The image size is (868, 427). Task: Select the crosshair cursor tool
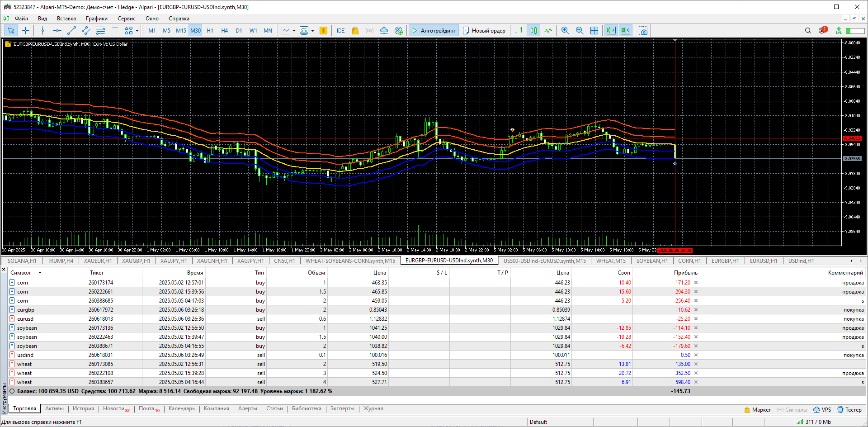[x=26, y=31]
